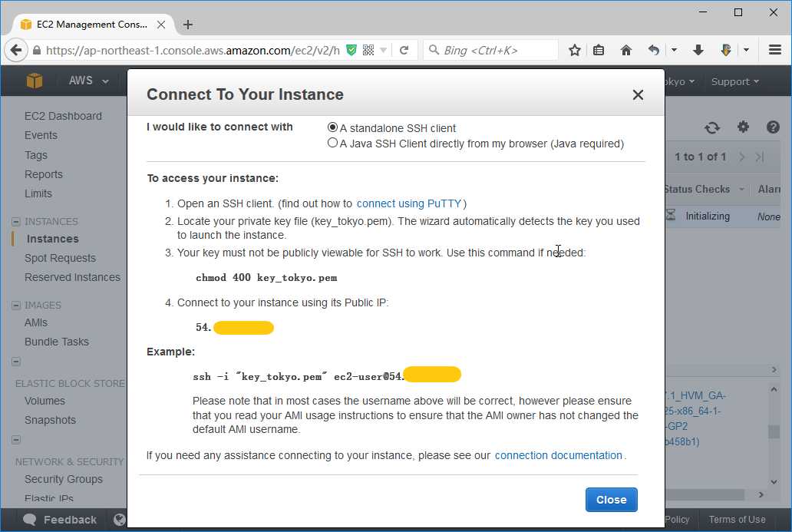
Task: Click the chmod 400 key_tokyo.pem command text
Action: point(266,277)
